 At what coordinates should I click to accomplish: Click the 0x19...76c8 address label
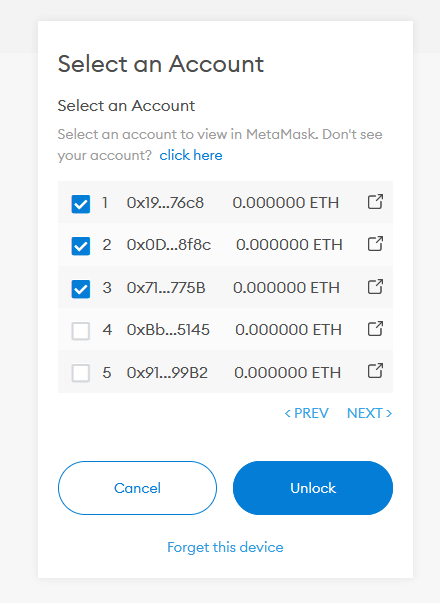tap(165, 203)
